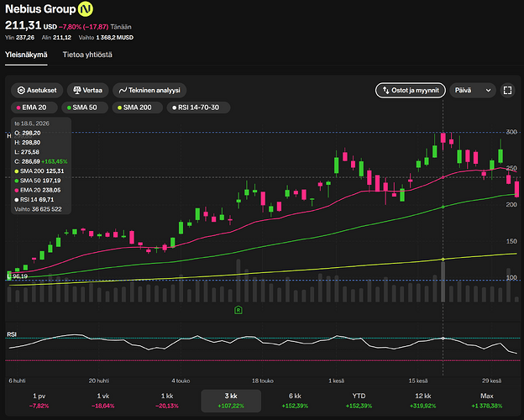Toggle the SMA 50 indicator chip

pyautogui.click(x=85, y=108)
